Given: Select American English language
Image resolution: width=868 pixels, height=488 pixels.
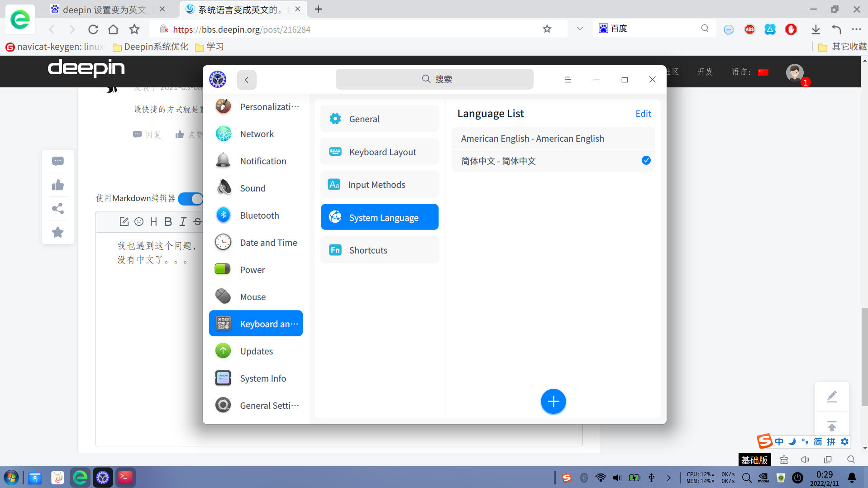Looking at the screenshot, I should click(553, 139).
